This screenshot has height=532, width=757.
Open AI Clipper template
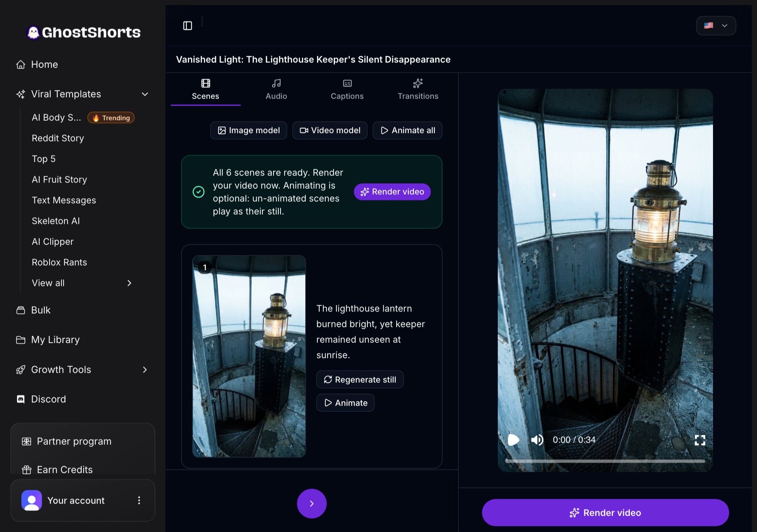coord(52,242)
